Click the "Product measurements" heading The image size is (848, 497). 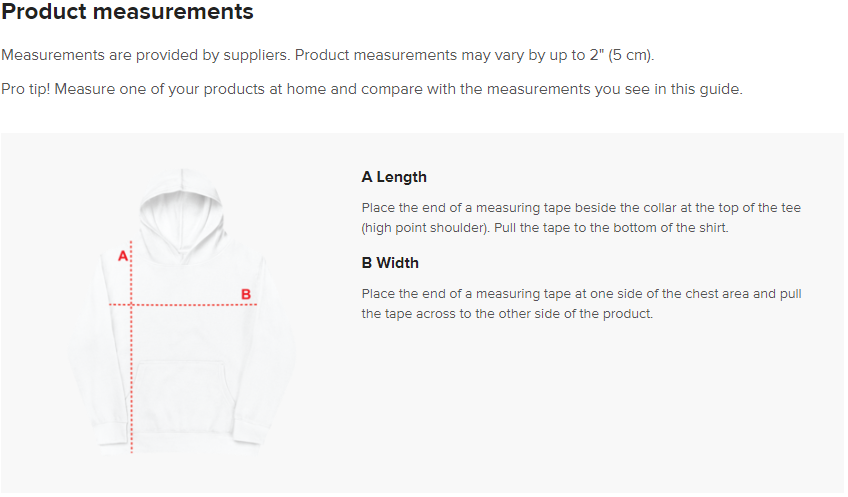click(128, 13)
